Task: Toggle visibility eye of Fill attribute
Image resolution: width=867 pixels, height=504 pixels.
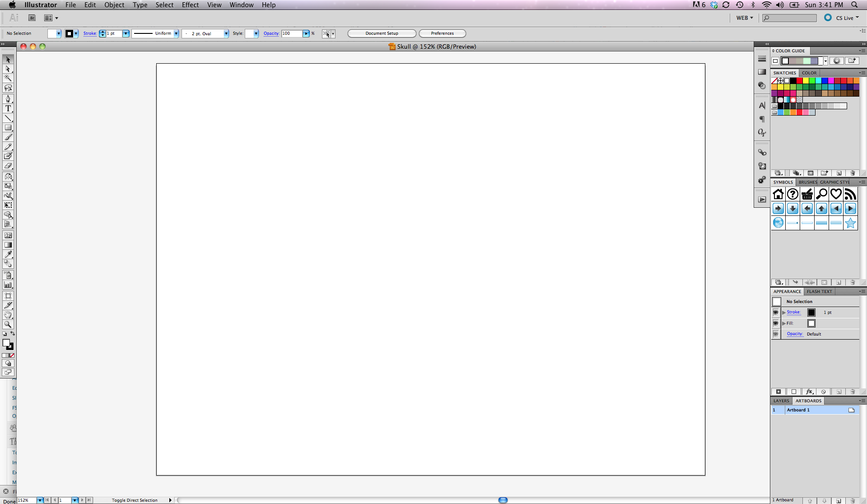Action: pos(776,323)
